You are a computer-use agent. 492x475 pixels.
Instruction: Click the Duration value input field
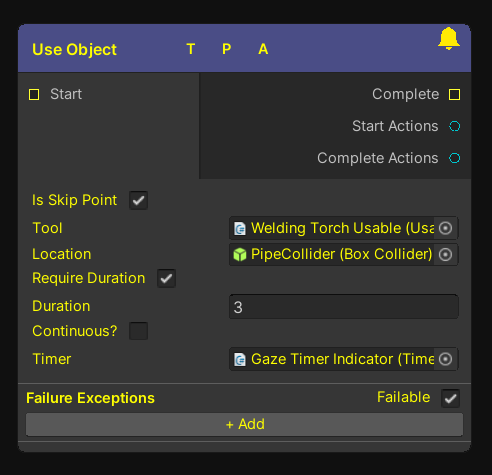(x=344, y=307)
